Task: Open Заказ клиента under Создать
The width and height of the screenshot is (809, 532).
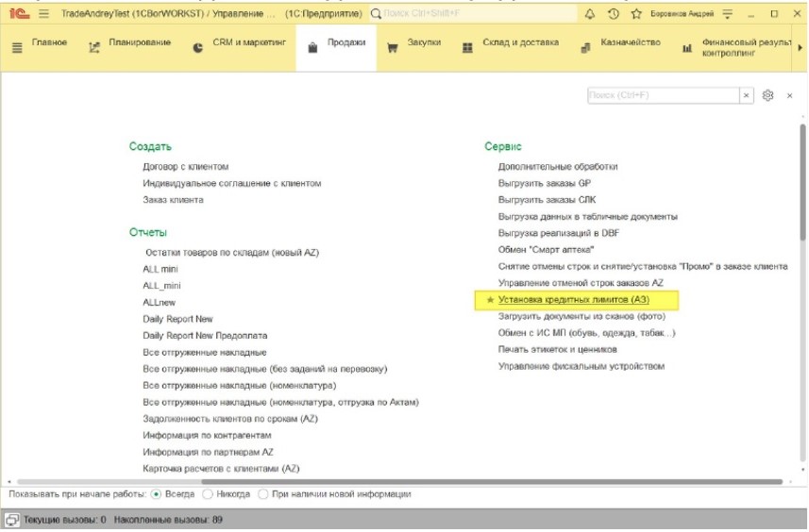Action: (x=173, y=200)
